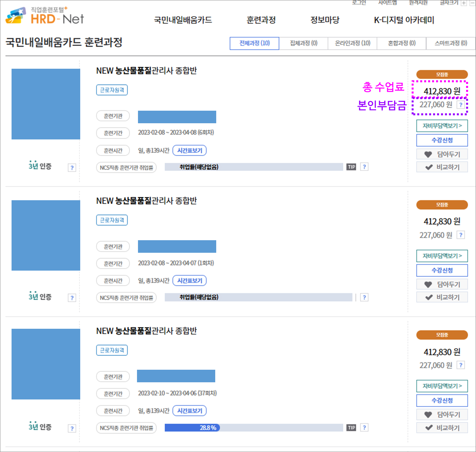476x452 pixels.
Task: Open the K-디지털 아카데미 menu
Action: pyautogui.click(x=404, y=20)
